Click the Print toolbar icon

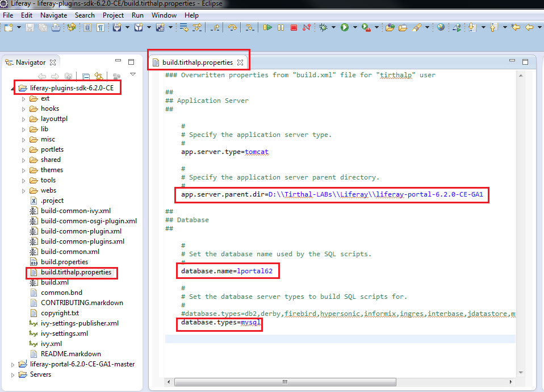click(56, 27)
